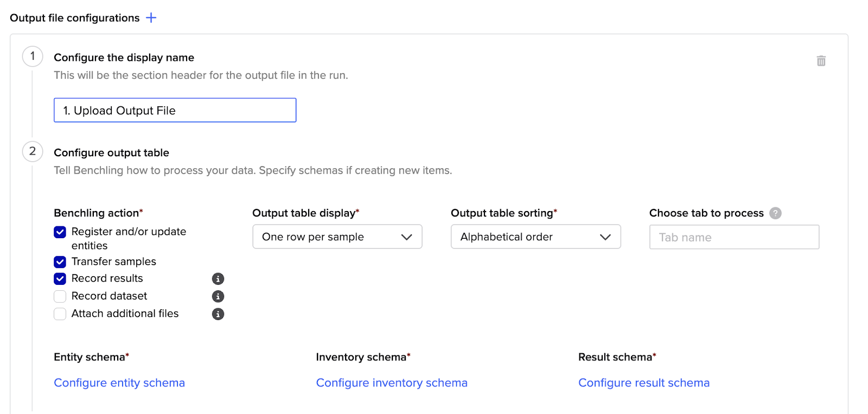Select the Configure result schema link
This screenshot has height=414, width=868.
pyautogui.click(x=643, y=383)
